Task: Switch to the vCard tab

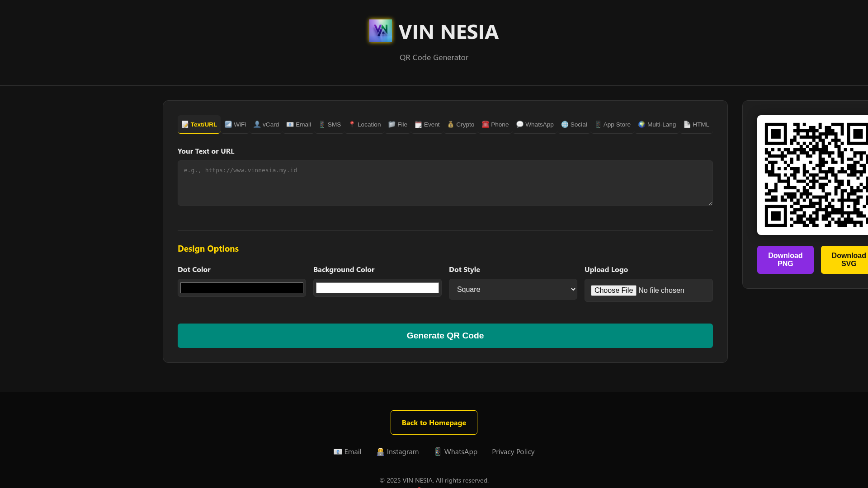Action: pyautogui.click(x=266, y=124)
